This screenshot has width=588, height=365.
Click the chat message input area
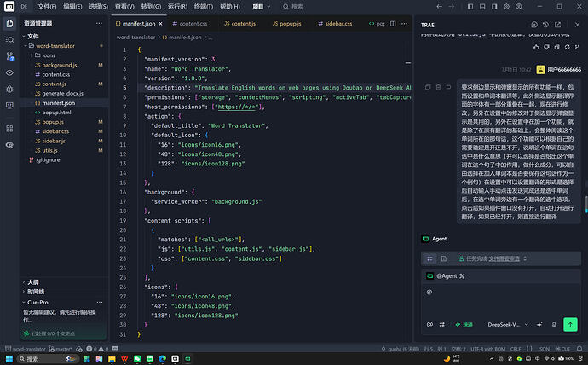[501, 300]
